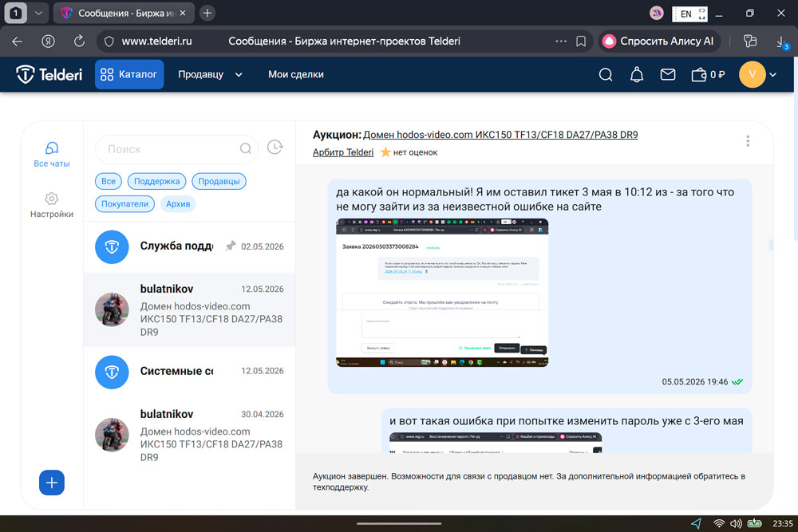Viewport: 798px width, 532px height.
Task: Open the notifications bell icon
Action: [x=637, y=75]
